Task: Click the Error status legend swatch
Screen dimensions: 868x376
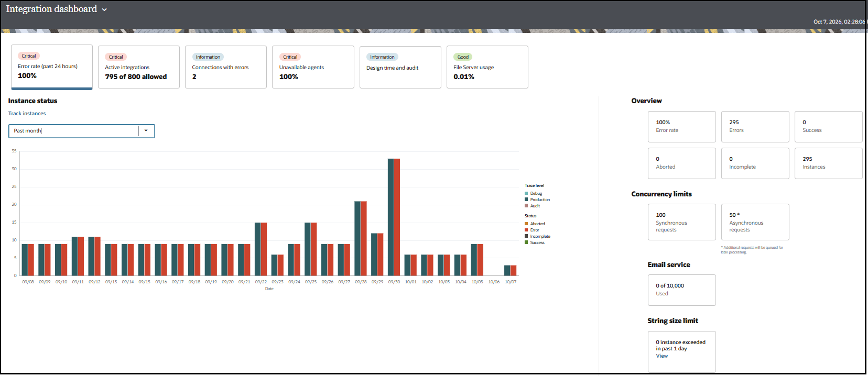Action: click(526, 230)
